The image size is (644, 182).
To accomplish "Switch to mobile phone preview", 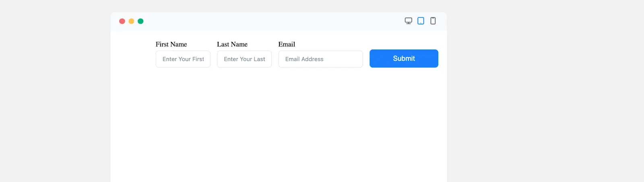I will tap(433, 21).
